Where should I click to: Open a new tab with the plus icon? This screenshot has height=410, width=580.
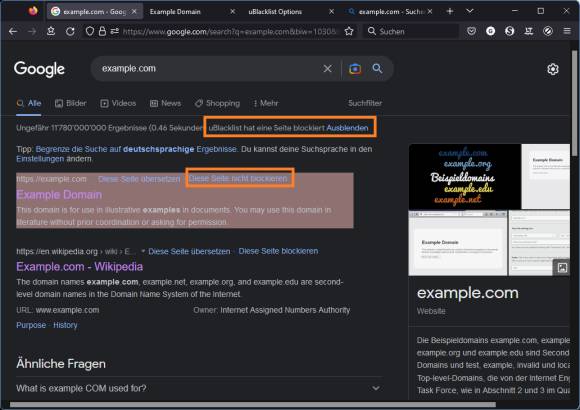tap(450, 11)
